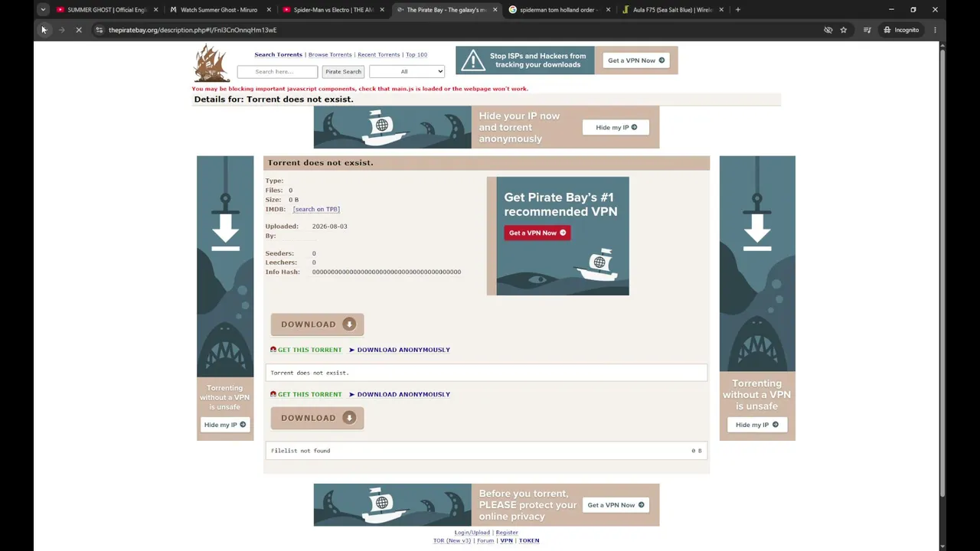
Task: Open the tab search dropdown arrow
Action: [x=43, y=10]
